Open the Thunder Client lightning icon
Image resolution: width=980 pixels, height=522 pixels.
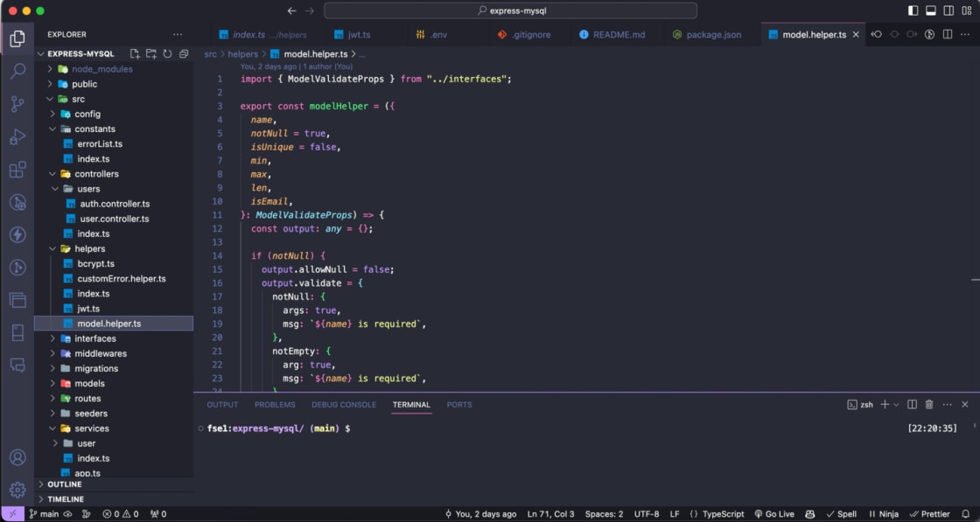pyautogui.click(x=17, y=235)
